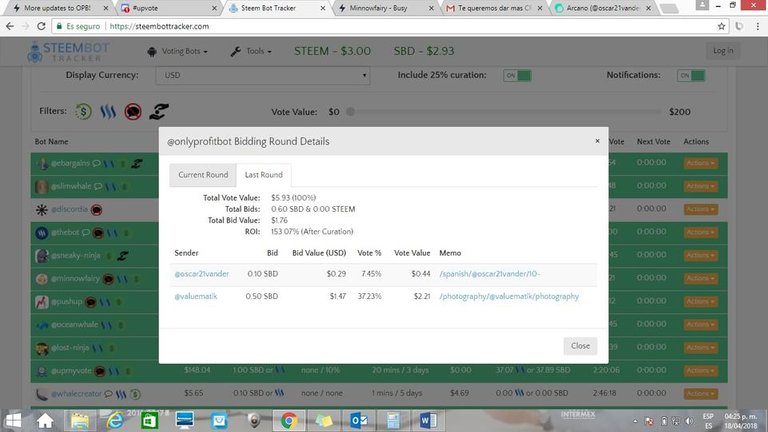Image resolution: width=768 pixels, height=432 pixels.
Task: Click the @whalecreator bot name
Action: click(x=76, y=393)
